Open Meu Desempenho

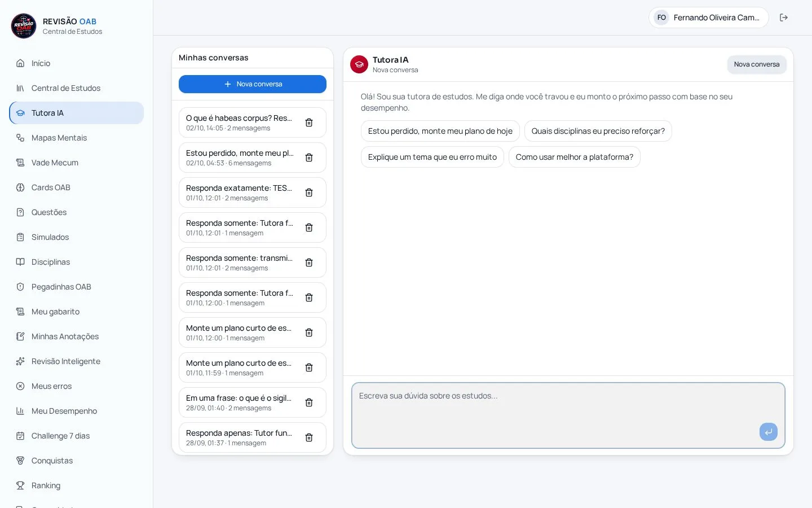(77, 411)
